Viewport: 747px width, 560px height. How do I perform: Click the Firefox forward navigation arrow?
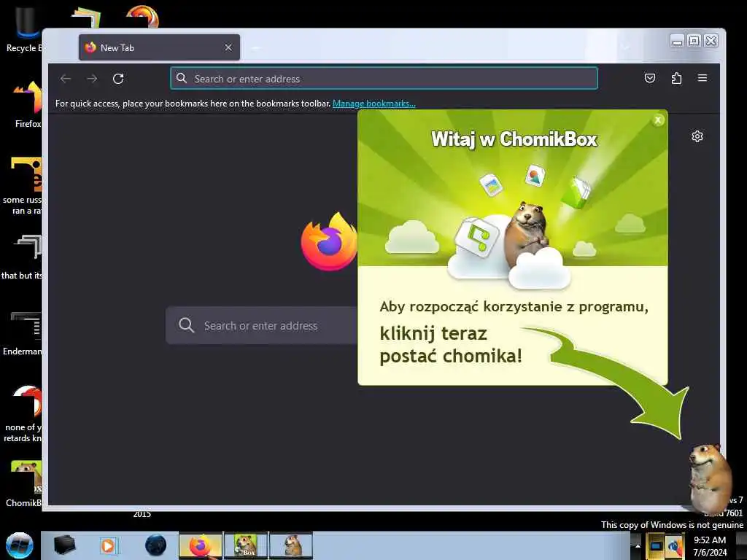tap(92, 79)
